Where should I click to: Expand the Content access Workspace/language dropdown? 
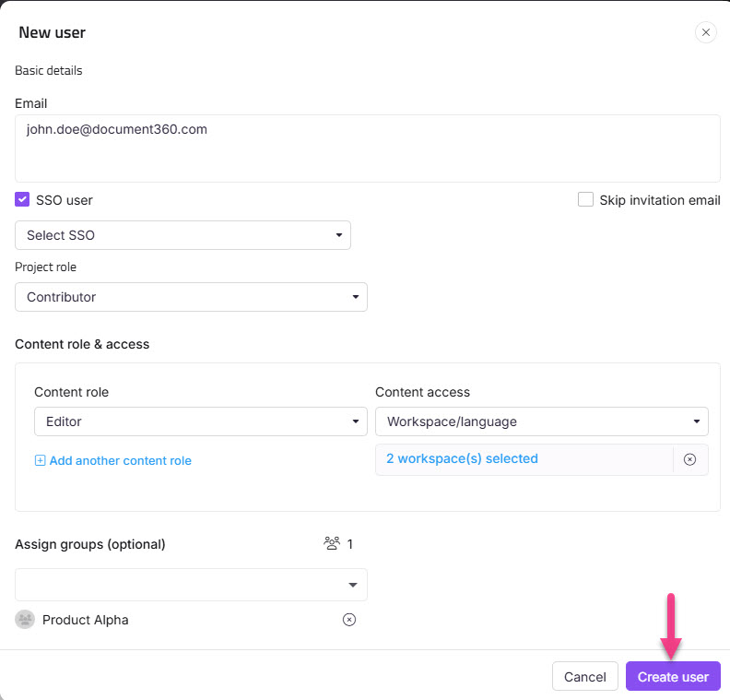point(541,421)
